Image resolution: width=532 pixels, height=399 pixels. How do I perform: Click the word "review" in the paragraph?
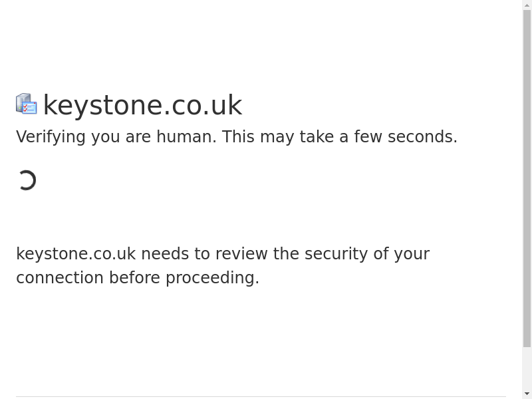(241, 254)
